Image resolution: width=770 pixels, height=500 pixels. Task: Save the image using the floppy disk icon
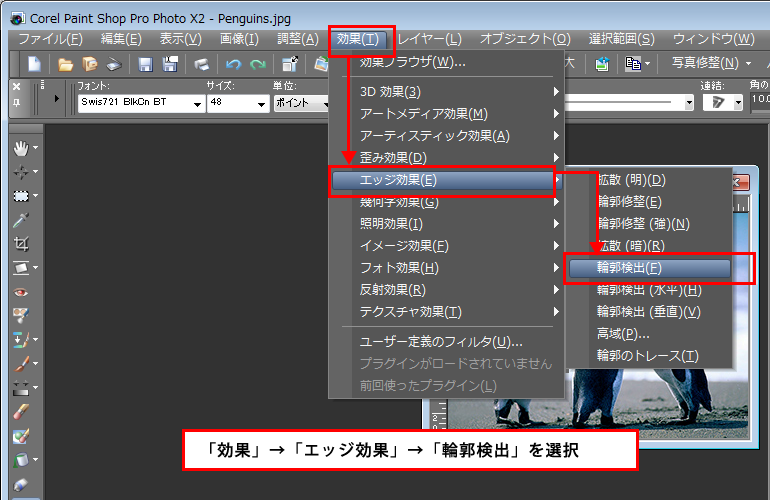(x=145, y=64)
